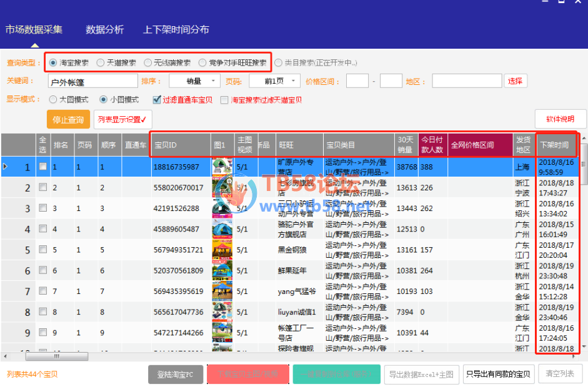Open product thumbnail in row 9
Screen dimensions: 588x387
pos(222,333)
